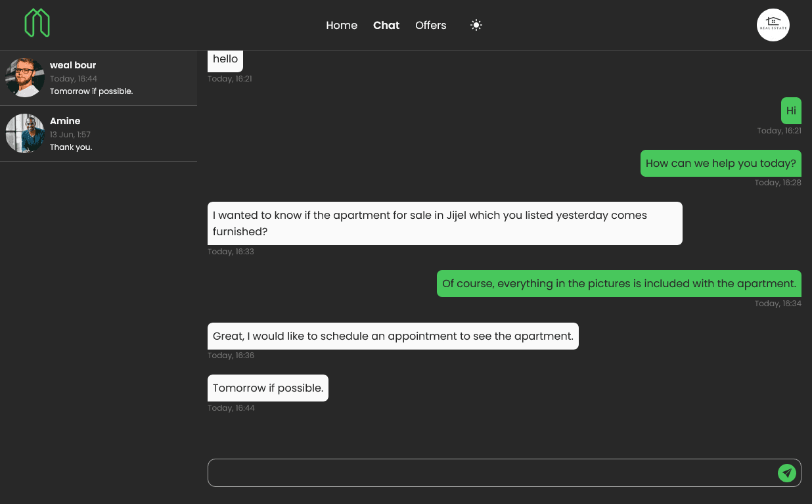Click the send message paper plane icon
Viewport: 812px width, 504px height.
pyautogui.click(x=786, y=472)
